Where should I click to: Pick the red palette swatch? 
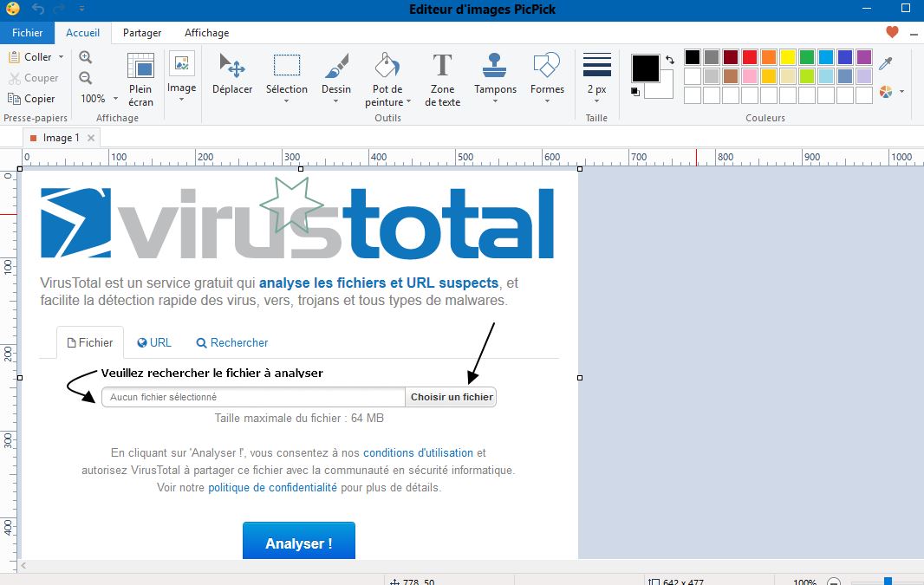750,57
